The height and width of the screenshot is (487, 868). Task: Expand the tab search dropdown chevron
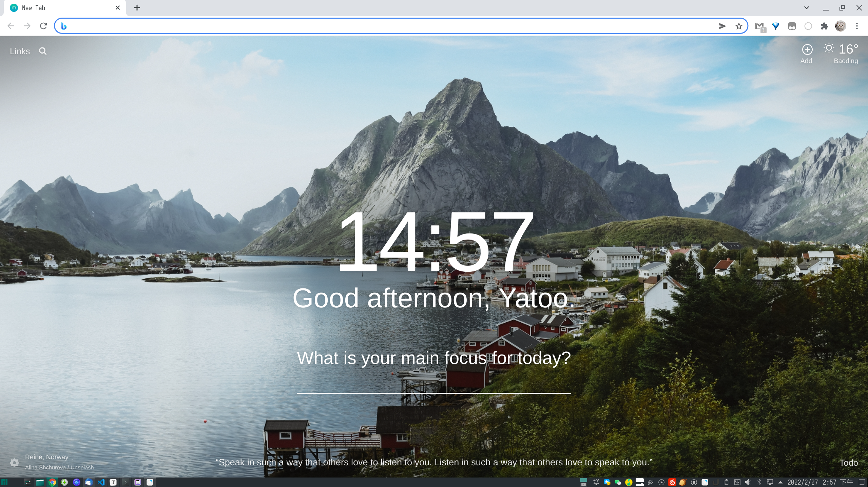[807, 8]
